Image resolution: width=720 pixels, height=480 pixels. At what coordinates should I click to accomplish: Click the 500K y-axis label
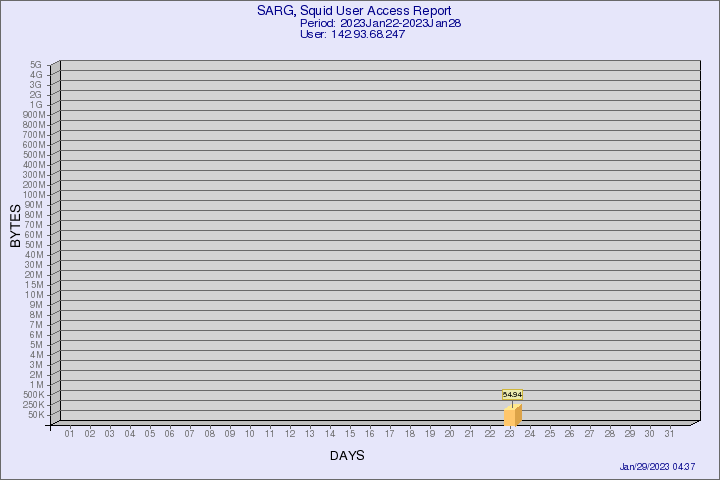34,395
